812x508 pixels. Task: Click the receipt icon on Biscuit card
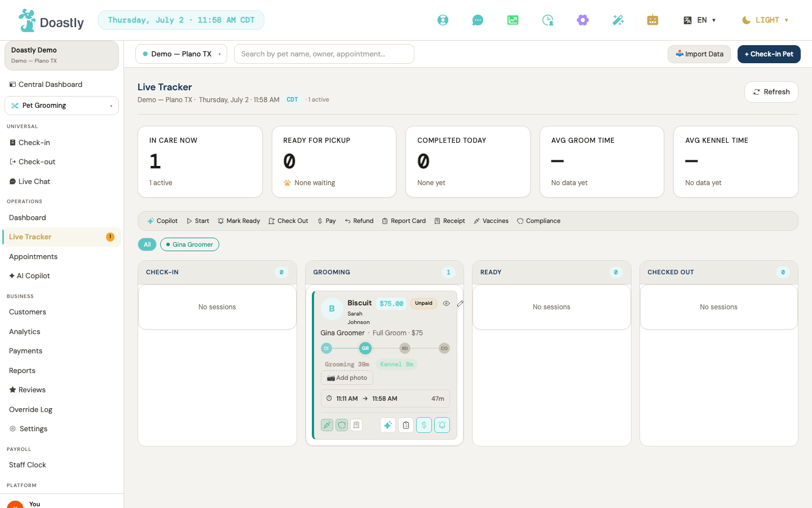pos(356,425)
